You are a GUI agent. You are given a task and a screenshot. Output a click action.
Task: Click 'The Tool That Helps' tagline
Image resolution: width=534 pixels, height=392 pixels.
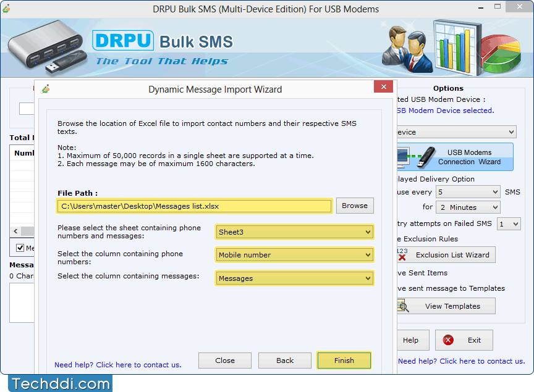click(x=162, y=61)
